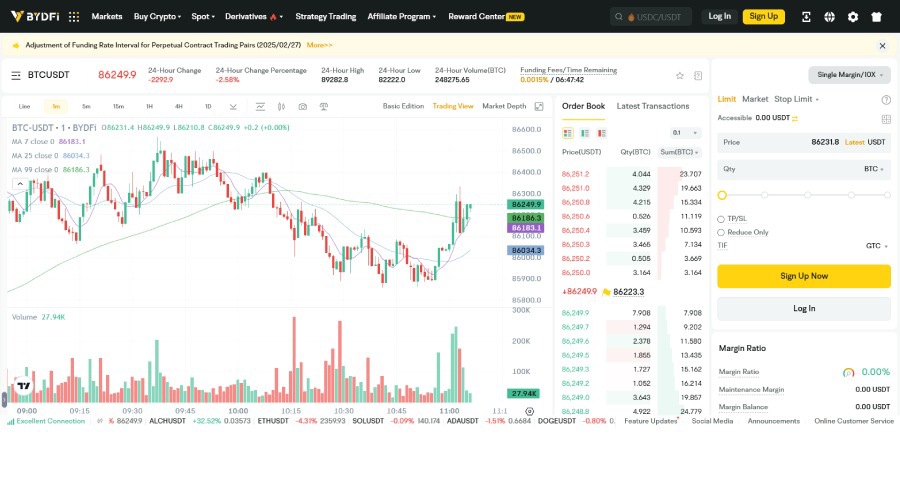Open the Buy Crypto dropdown menu

[157, 17]
